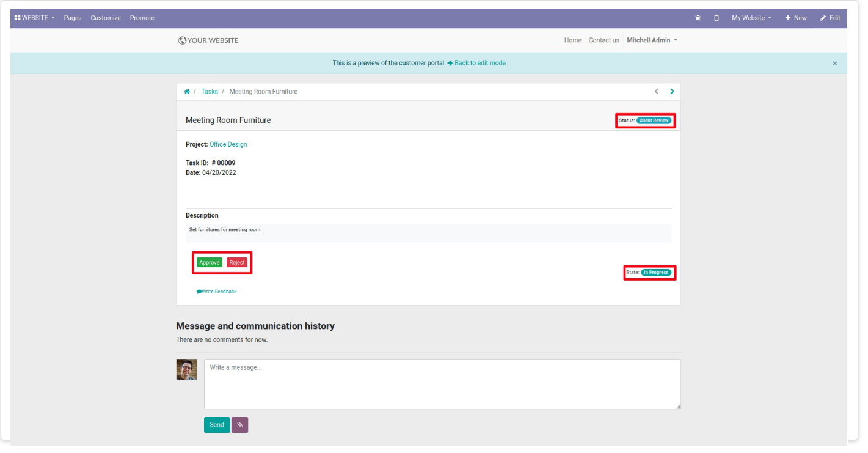Click the description text about furnitures
The height and width of the screenshot is (453, 868).
[225, 230]
